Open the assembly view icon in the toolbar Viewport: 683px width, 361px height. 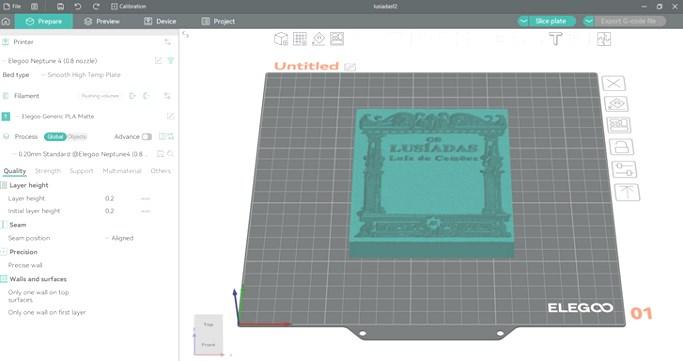604,39
